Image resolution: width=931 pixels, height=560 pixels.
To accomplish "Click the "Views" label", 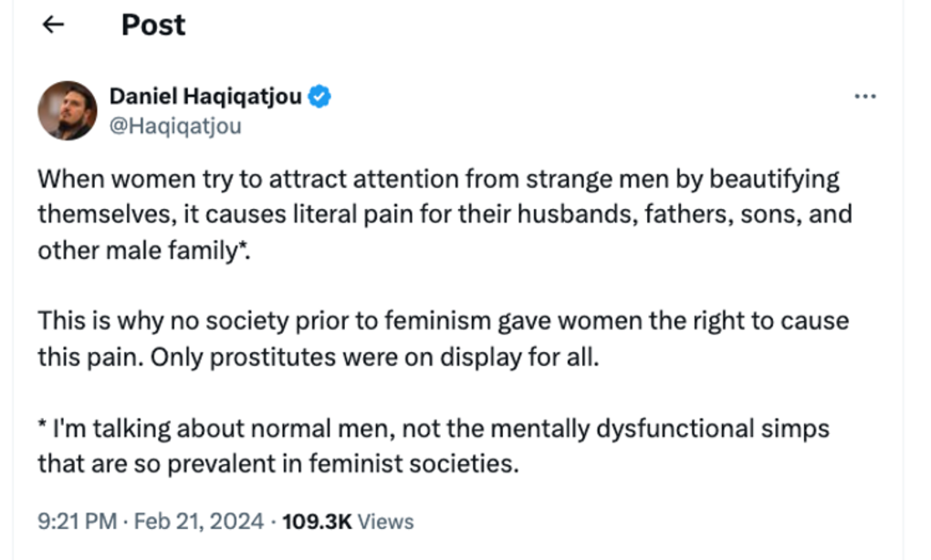I will [x=384, y=522].
